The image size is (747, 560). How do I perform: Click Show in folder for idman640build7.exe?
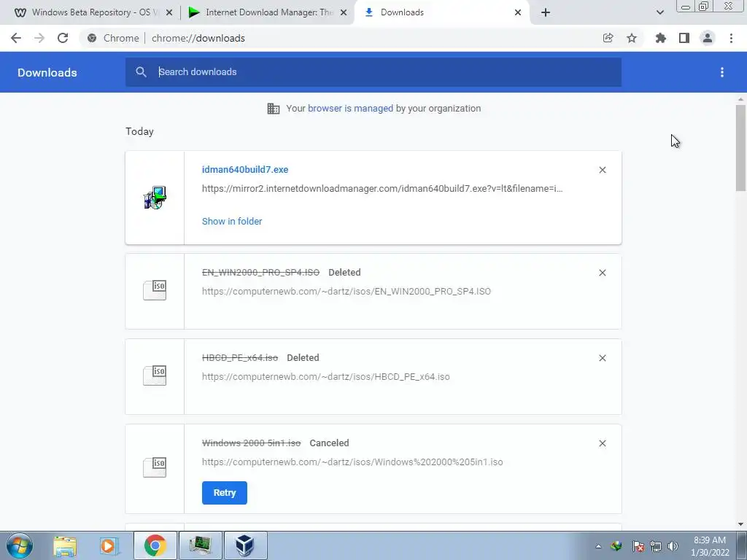[x=232, y=222]
